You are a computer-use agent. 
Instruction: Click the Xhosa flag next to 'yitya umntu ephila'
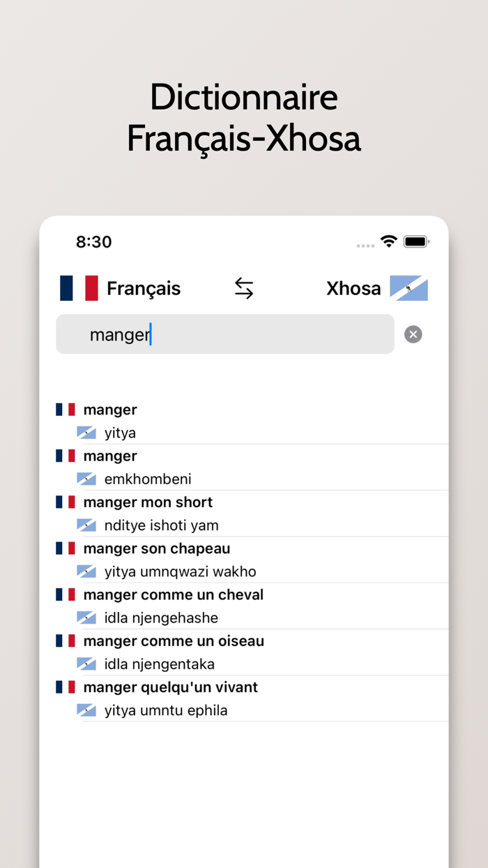coord(87,710)
